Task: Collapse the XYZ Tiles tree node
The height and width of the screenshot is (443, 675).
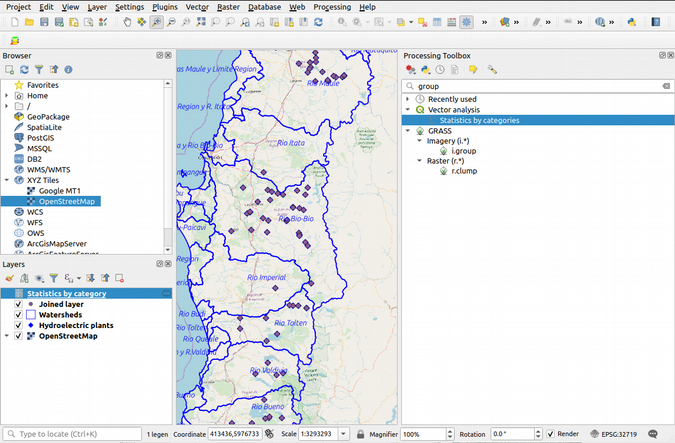Action: pyautogui.click(x=7, y=181)
